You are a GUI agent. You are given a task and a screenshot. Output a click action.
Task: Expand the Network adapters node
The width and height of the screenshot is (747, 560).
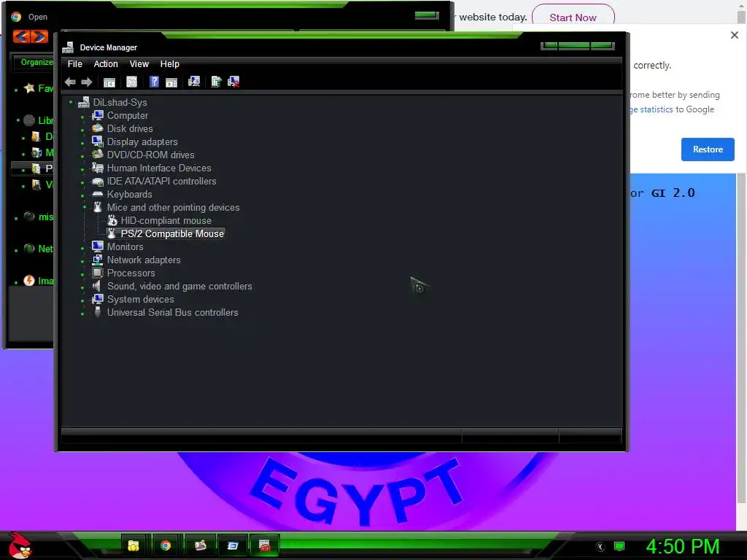pyautogui.click(x=82, y=261)
